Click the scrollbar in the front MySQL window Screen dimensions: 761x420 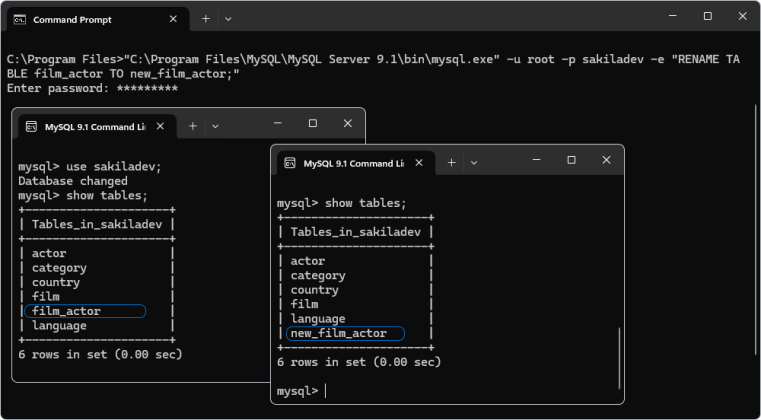point(619,360)
